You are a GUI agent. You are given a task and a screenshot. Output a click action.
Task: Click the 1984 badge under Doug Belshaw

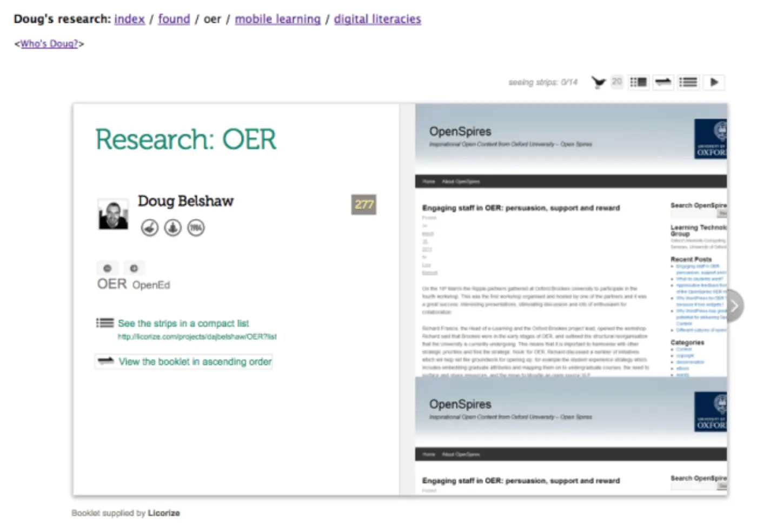coord(196,228)
